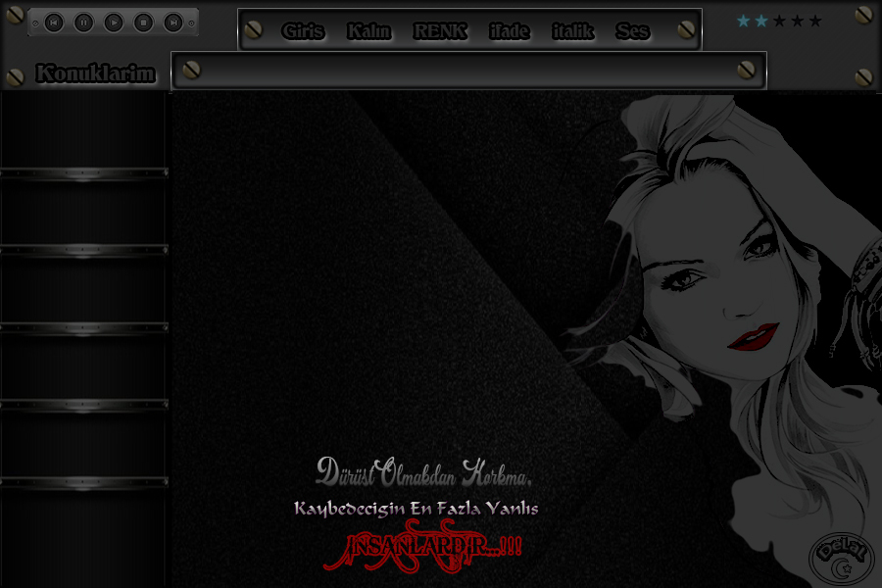
Task: Open the Giris menu item
Action: coord(303,31)
